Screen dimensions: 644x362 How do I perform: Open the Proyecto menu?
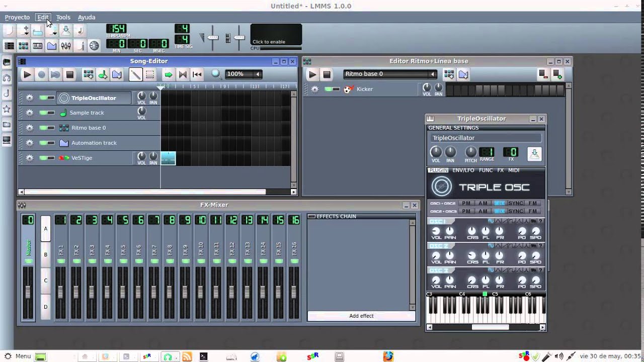tap(17, 17)
